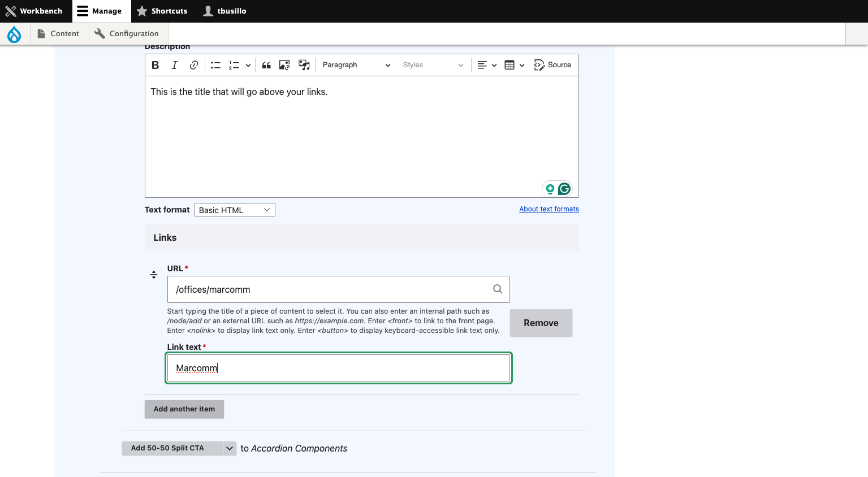The height and width of the screenshot is (477, 868).
Task: Open the About text formats link
Action: tap(549, 209)
